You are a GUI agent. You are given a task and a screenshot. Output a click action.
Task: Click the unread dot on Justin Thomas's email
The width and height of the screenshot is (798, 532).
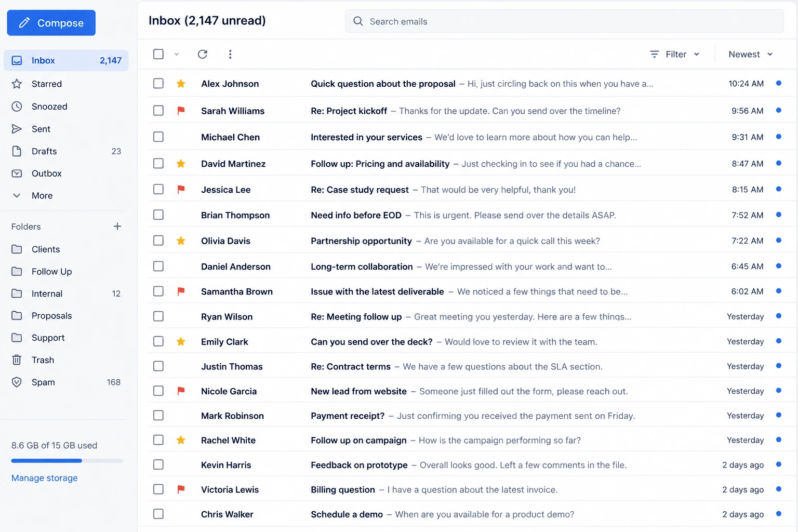pyautogui.click(x=778, y=366)
